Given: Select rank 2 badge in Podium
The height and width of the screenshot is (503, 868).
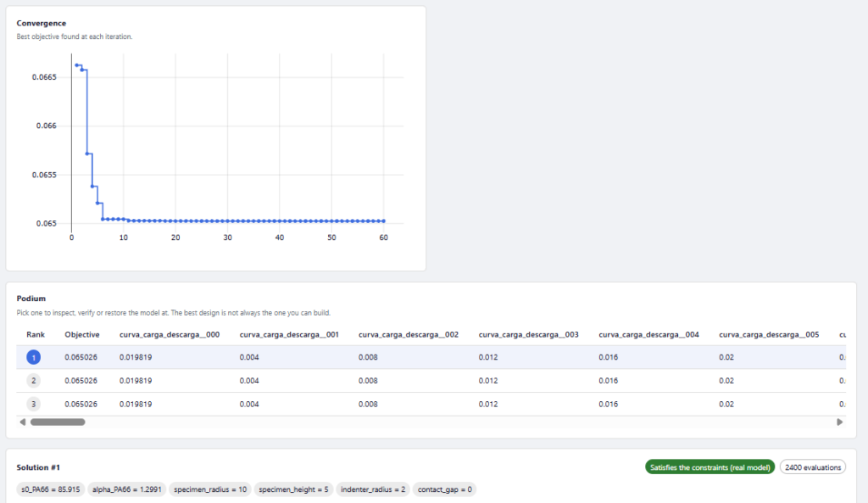Looking at the screenshot, I should click(x=33, y=381).
